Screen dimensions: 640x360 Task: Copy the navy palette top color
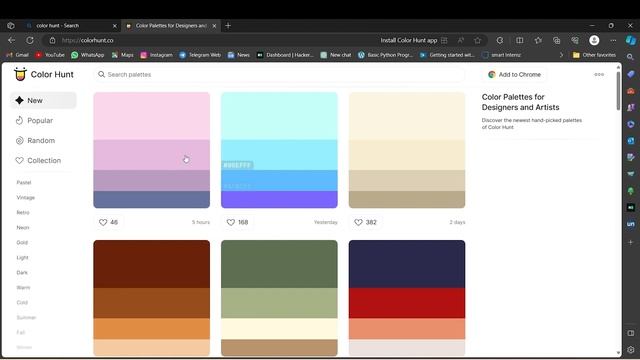407,264
